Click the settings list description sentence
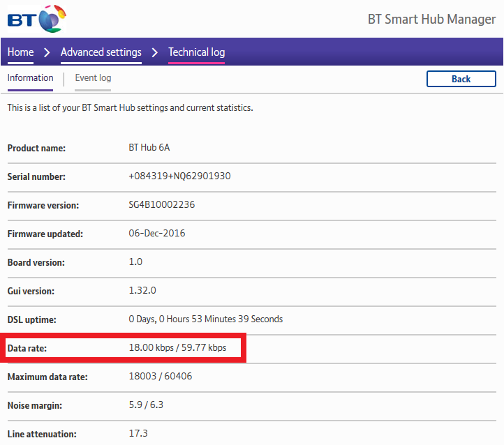The image size is (504, 445). 130,107
